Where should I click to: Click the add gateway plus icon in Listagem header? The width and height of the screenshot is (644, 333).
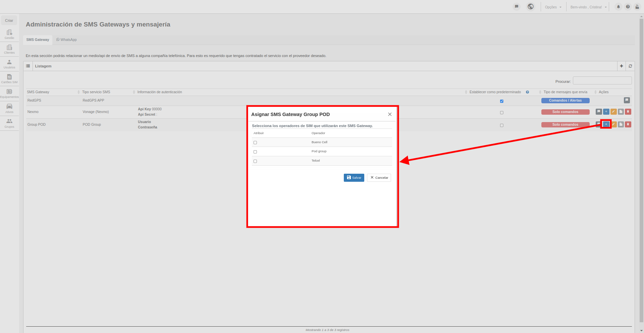point(622,66)
